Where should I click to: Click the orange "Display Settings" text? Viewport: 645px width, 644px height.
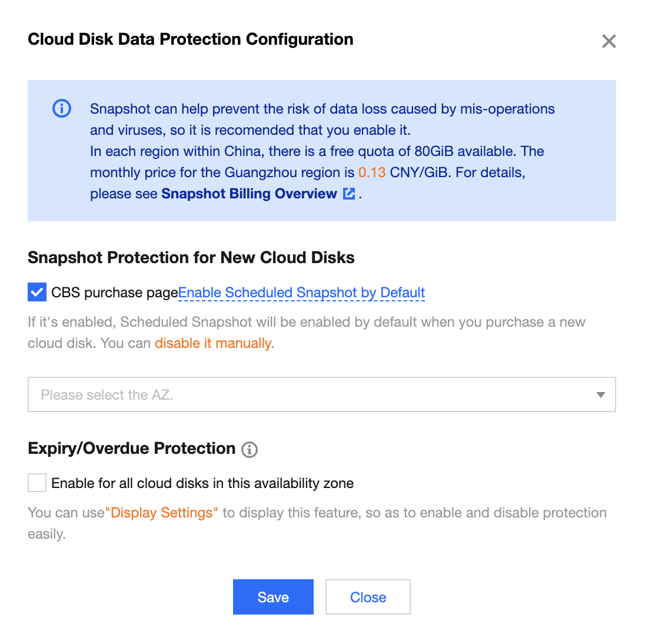[161, 513]
